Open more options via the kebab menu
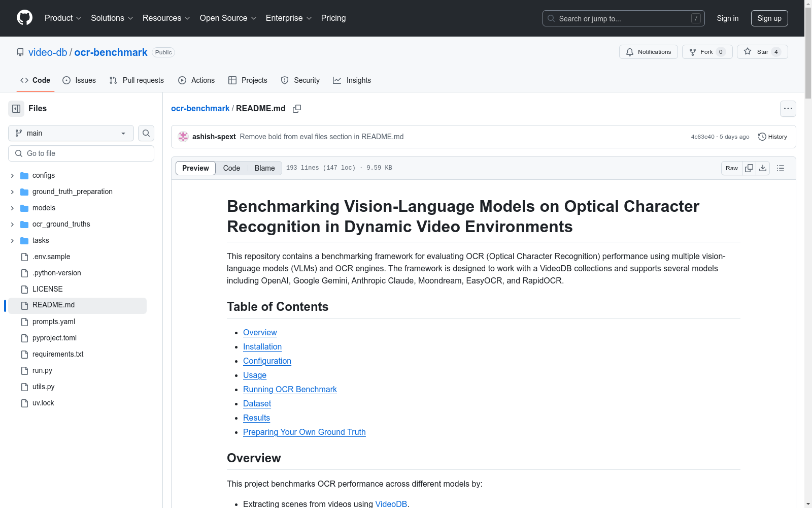The image size is (812, 508). click(x=788, y=108)
